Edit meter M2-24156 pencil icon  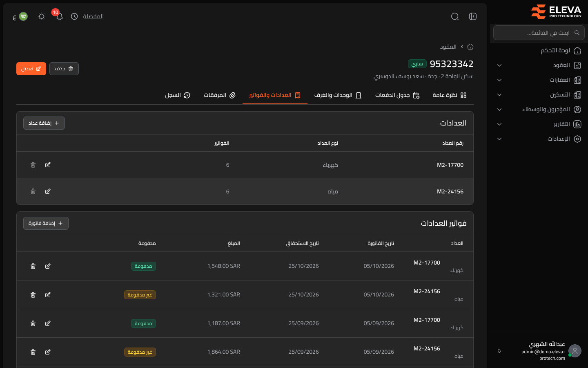(48, 191)
